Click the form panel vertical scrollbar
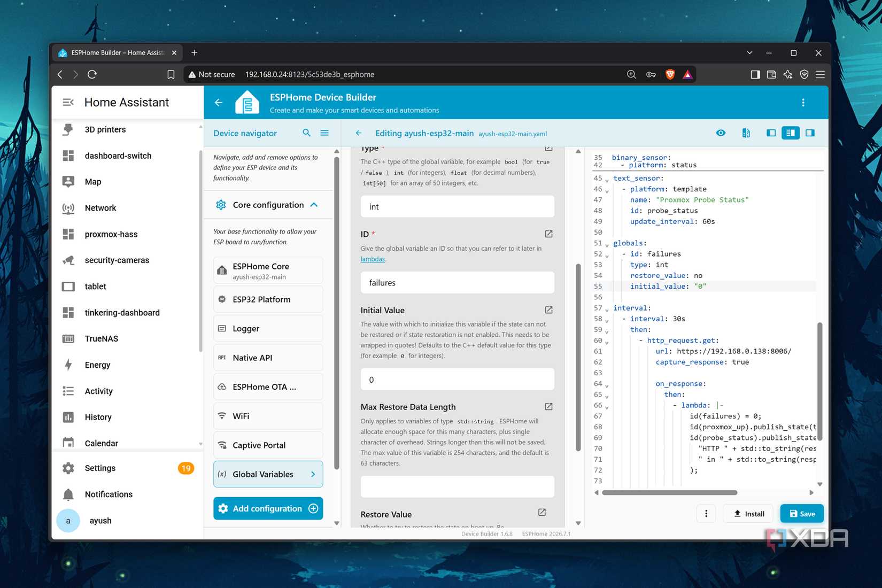Screen dimensions: 882x588 tap(578, 357)
